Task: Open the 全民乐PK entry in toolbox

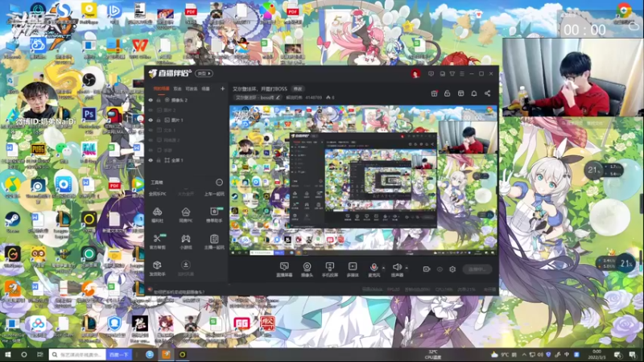Action: (157, 194)
